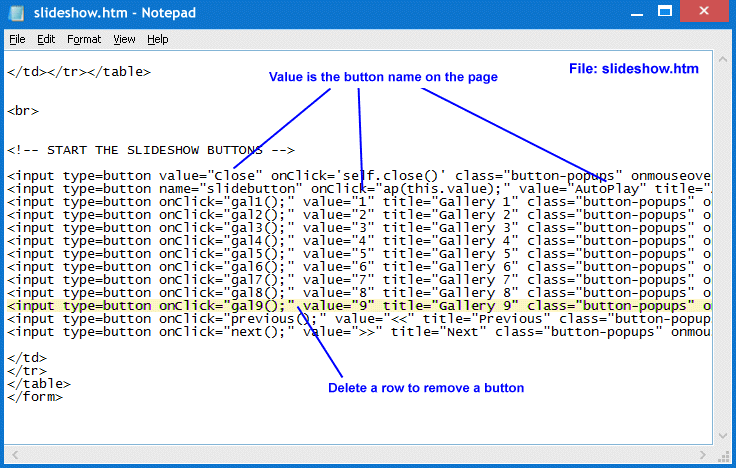This screenshot has width=736, height=468.
Task: Click the vertical scrollbar up arrow
Action: click(x=720, y=61)
